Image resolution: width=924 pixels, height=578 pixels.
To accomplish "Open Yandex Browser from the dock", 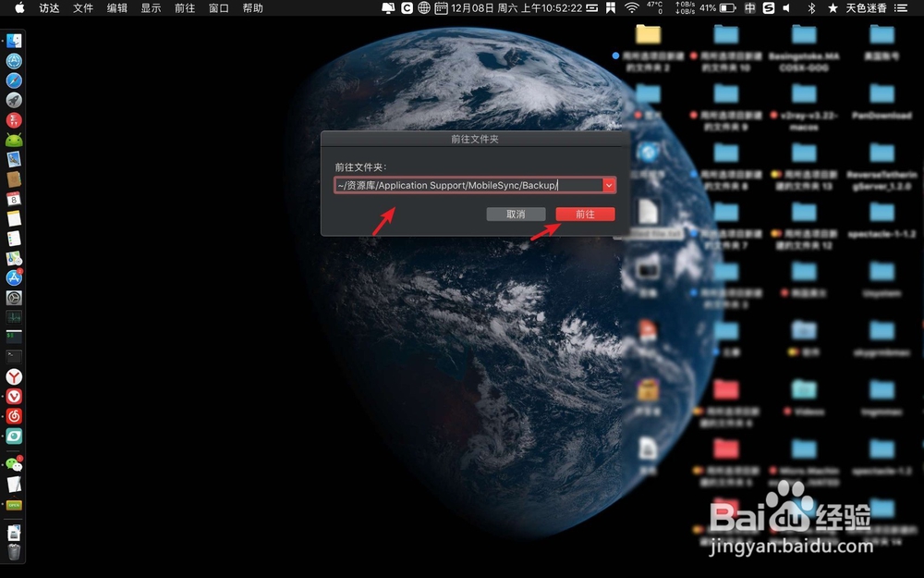I will tap(13, 377).
